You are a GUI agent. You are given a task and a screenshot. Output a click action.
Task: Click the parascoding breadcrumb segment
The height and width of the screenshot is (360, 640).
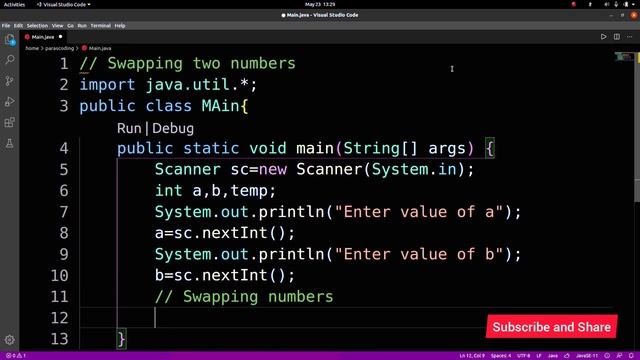click(60, 48)
